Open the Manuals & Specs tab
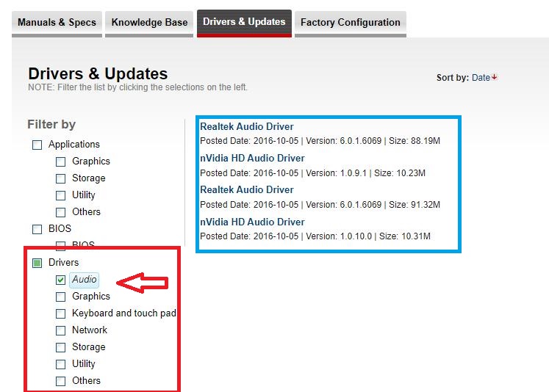This screenshot has height=392, width=549. [x=57, y=23]
